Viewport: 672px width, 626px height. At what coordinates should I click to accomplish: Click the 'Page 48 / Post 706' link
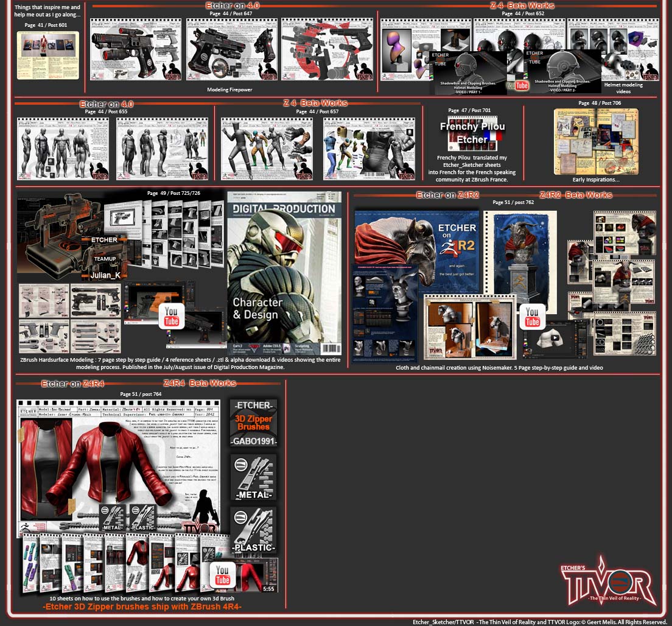(600, 103)
